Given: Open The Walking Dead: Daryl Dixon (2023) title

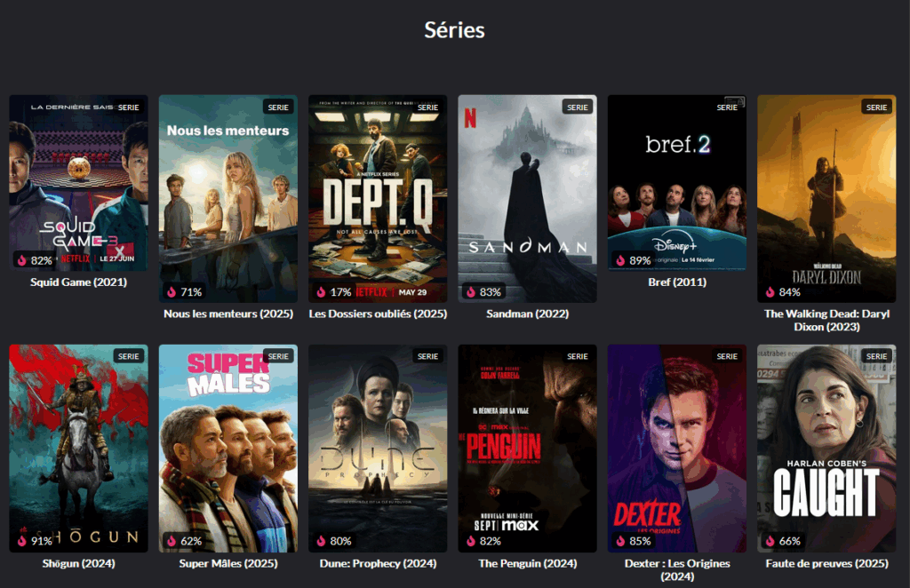Looking at the screenshot, I should coord(826,320).
